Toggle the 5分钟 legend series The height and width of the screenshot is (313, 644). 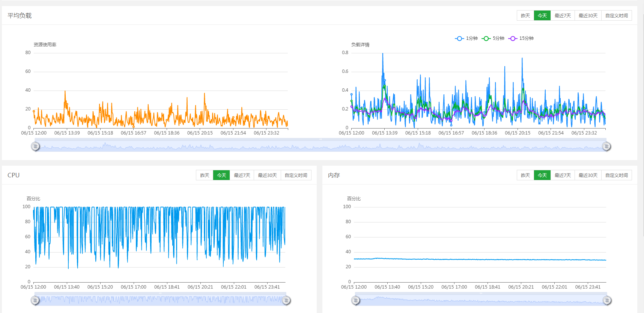pos(493,38)
